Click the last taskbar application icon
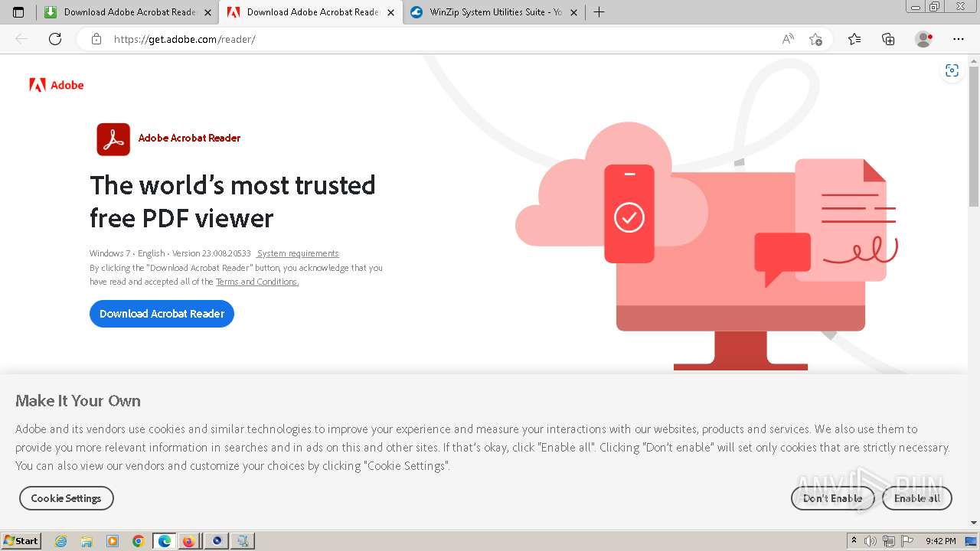Screen dimensions: 980x551 click(x=243, y=541)
